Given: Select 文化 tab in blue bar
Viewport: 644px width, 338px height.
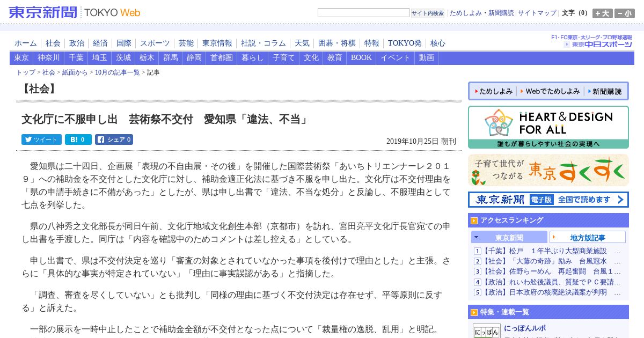Looking at the screenshot, I should pyautogui.click(x=311, y=58).
